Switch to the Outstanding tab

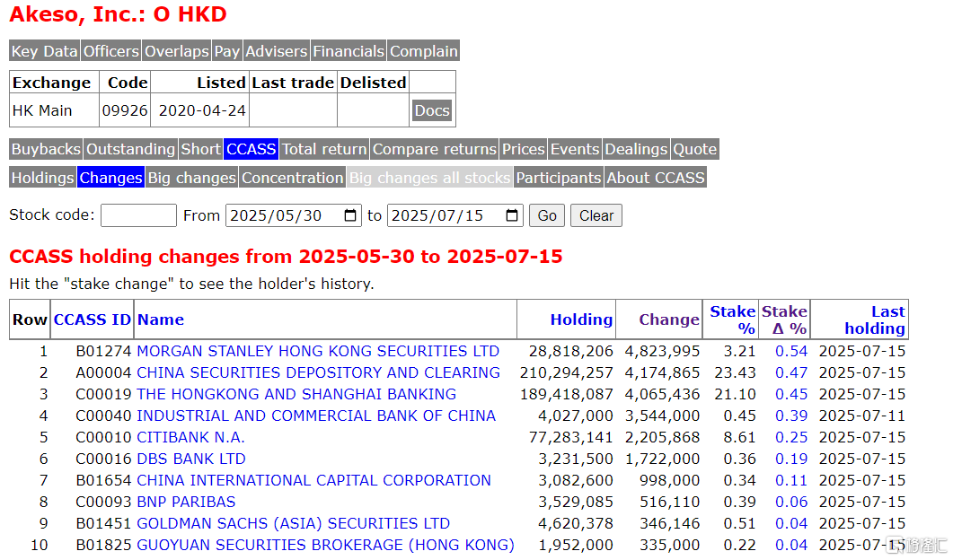130,149
